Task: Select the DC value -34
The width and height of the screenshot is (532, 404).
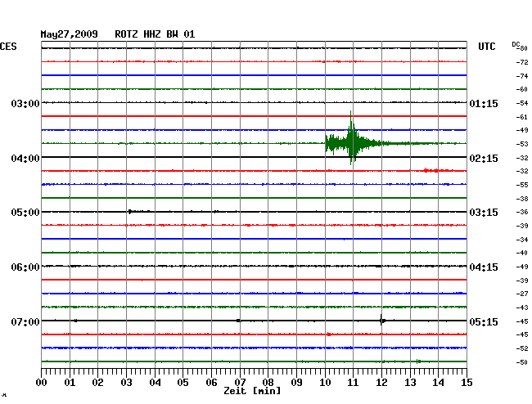Action: [522, 240]
